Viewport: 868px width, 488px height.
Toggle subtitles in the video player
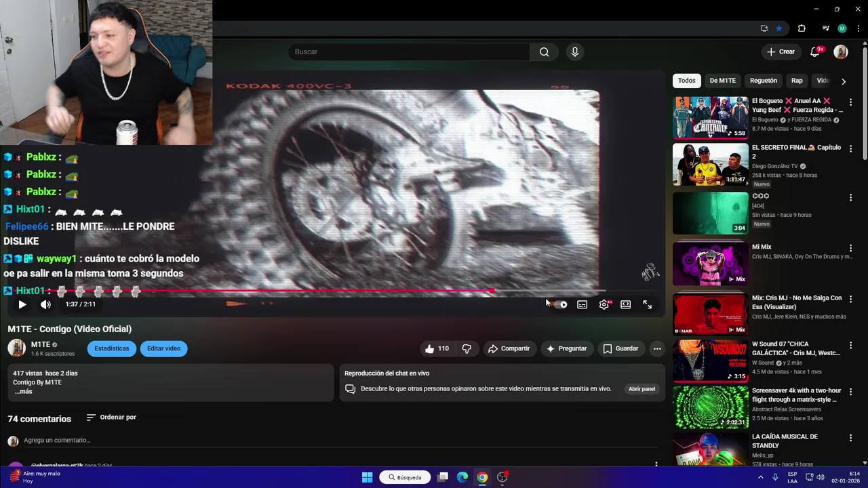[x=582, y=305]
